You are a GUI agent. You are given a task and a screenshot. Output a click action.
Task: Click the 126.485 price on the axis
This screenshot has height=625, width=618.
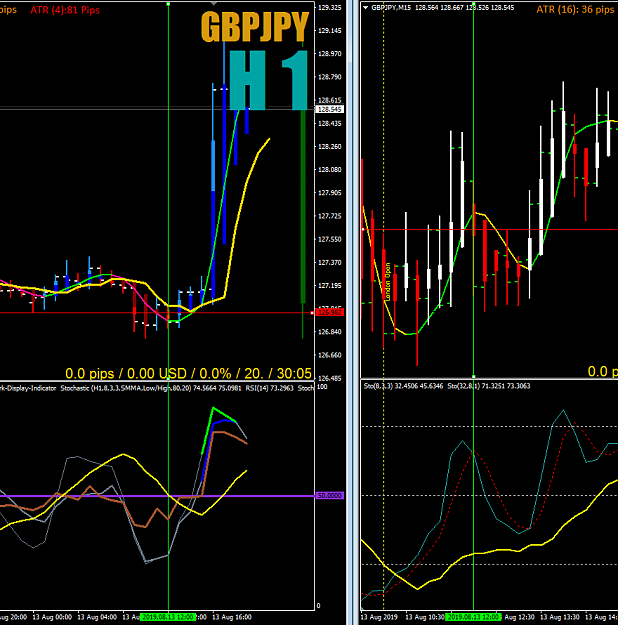(x=329, y=378)
